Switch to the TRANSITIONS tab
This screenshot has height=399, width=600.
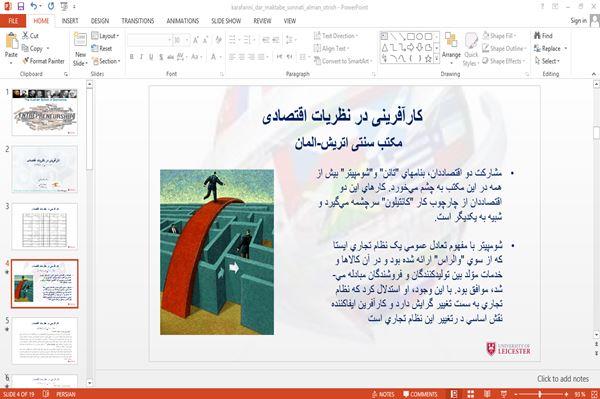pyautogui.click(x=138, y=21)
